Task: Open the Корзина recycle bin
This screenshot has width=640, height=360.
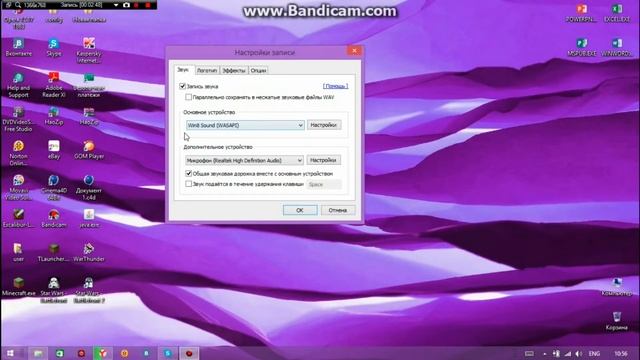Action: (617, 321)
